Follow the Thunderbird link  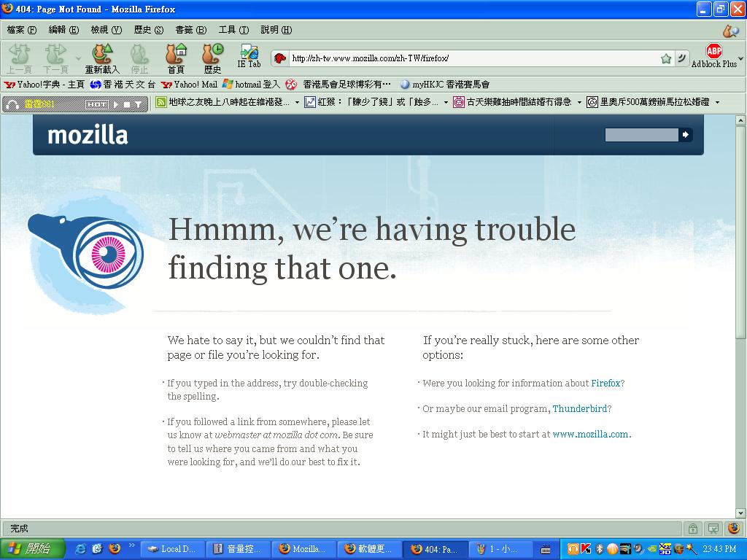(x=580, y=408)
